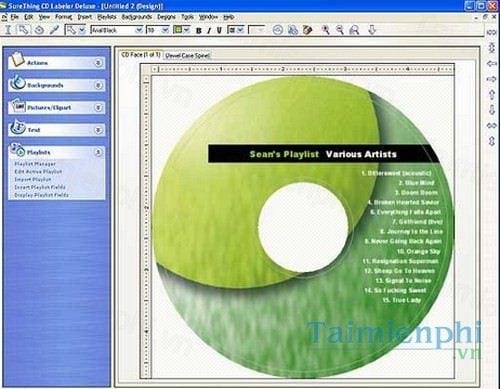Click the Import Playlist link
The height and width of the screenshot is (389, 500).
(x=33, y=179)
